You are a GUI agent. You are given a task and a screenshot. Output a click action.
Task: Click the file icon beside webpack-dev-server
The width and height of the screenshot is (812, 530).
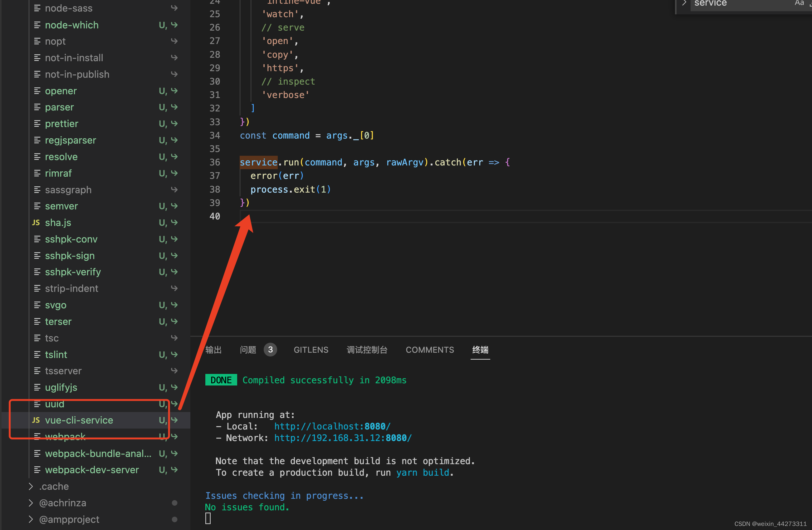point(37,470)
